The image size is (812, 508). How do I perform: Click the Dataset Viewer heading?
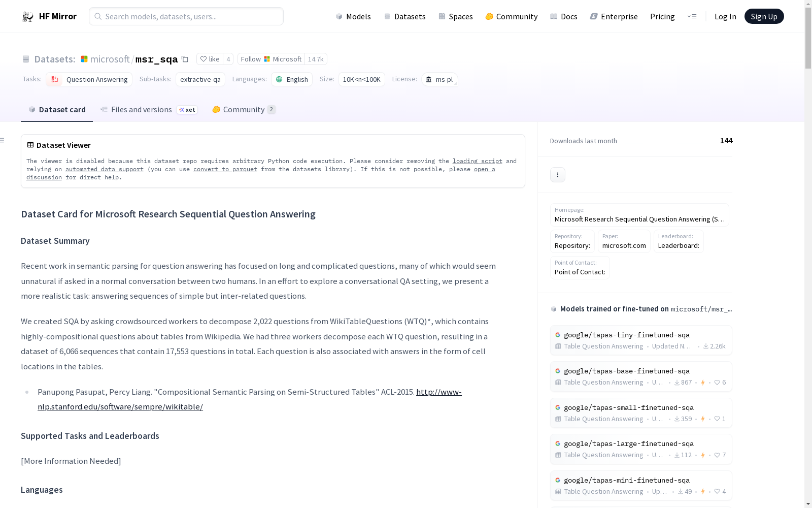coord(63,145)
